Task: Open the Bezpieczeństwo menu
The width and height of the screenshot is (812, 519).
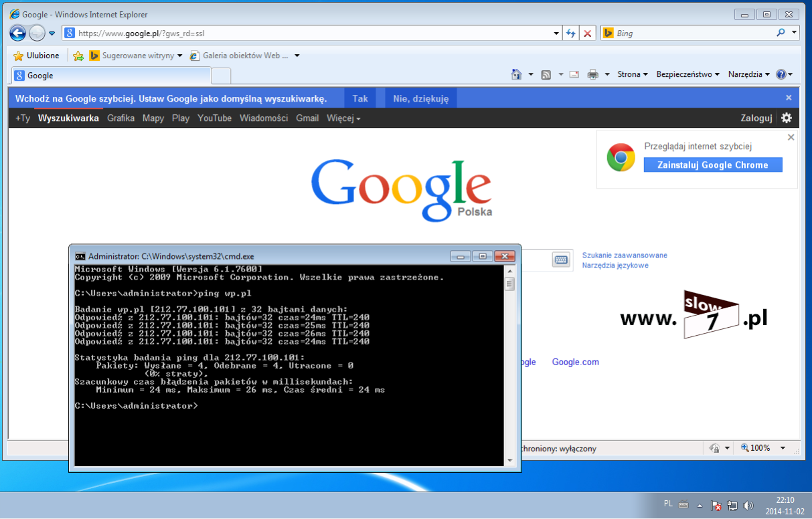Action: (688, 74)
